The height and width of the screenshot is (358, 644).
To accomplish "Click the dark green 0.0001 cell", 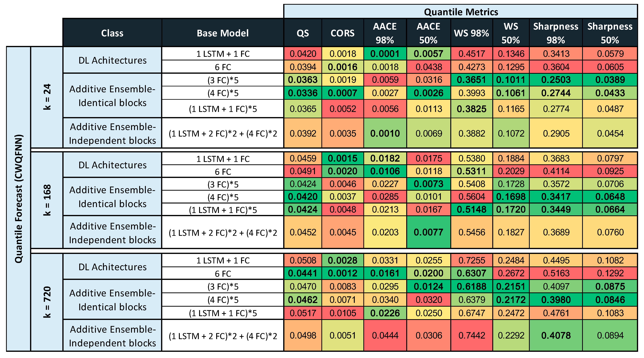I will [385, 54].
